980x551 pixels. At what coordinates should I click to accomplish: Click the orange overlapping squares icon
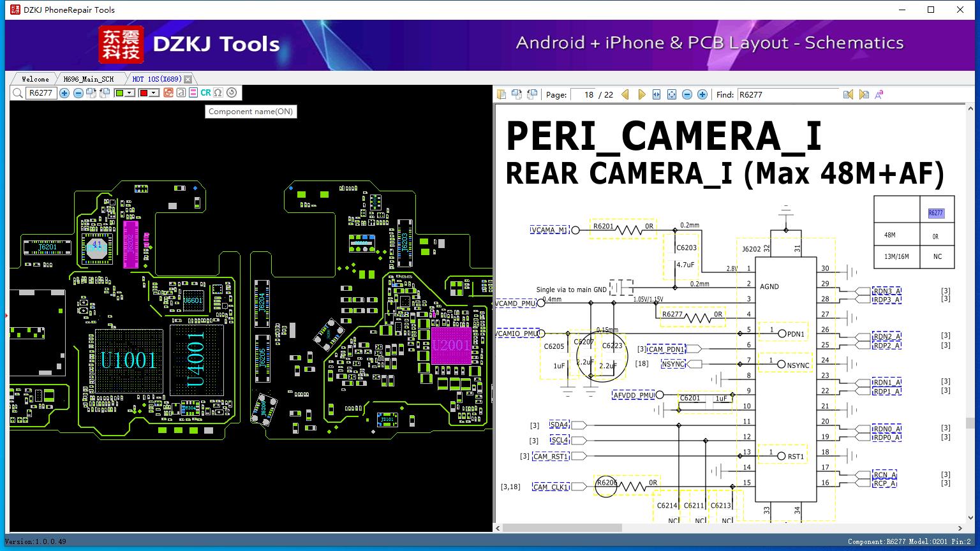(x=168, y=93)
